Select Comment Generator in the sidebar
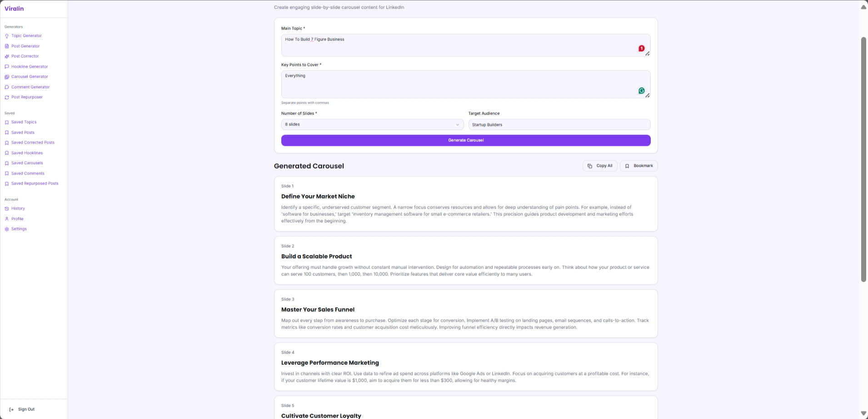The width and height of the screenshot is (868, 419). pos(30,87)
